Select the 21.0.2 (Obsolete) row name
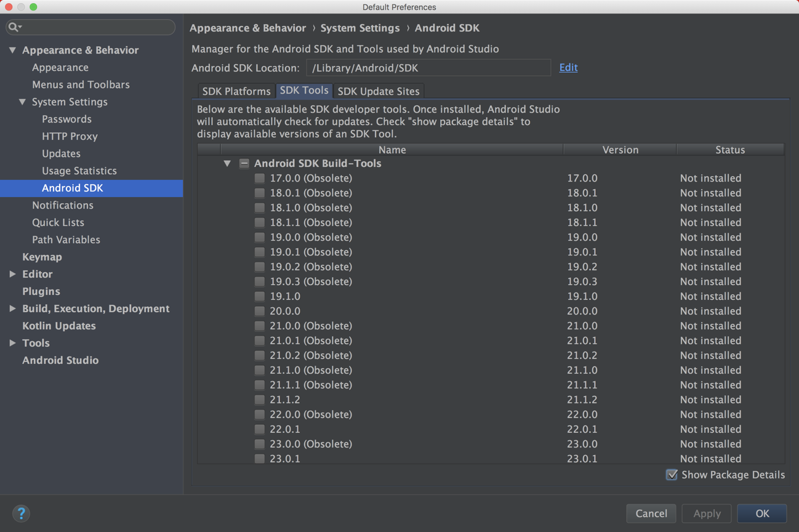The image size is (799, 532). point(311,355)
